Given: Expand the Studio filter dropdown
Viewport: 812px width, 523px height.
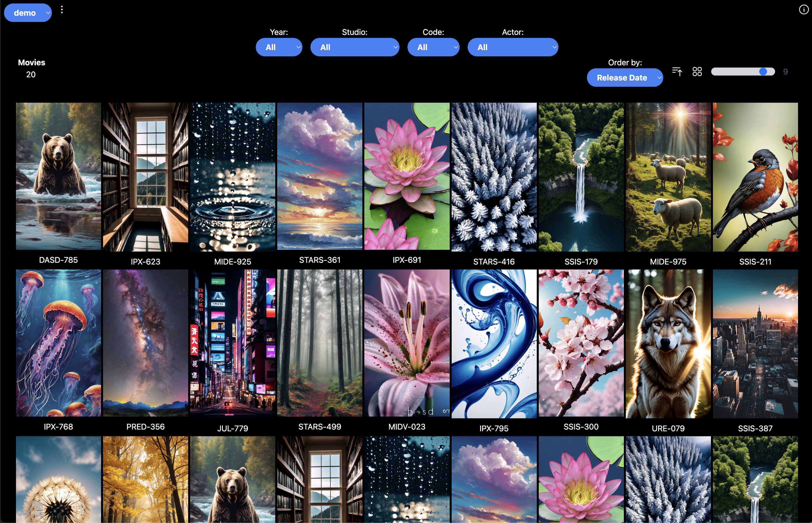Looking at the screenshot, I should coord(355,47).
